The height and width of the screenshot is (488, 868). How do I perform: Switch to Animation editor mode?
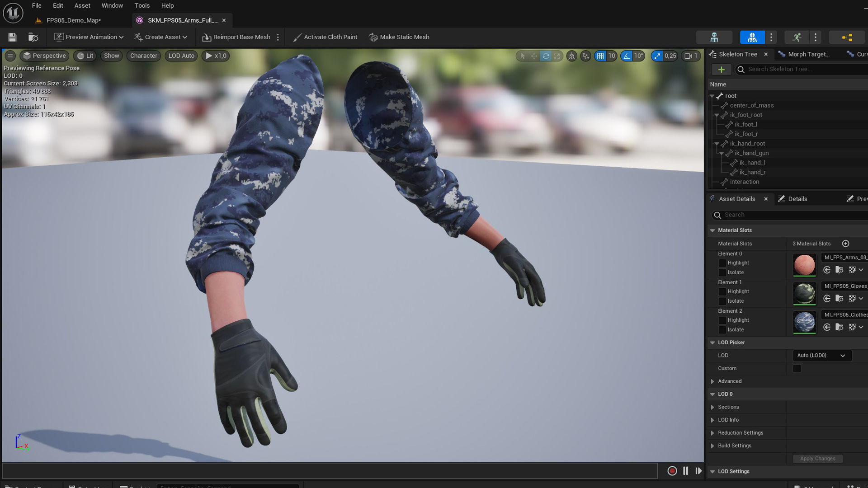click(x=797, y=37)
